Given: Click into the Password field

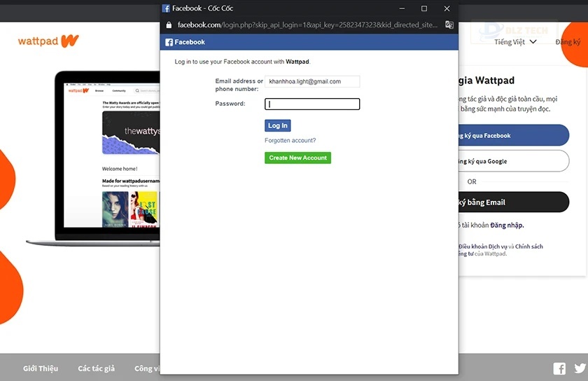Looking at the screenshot, I should click(312, 104).
